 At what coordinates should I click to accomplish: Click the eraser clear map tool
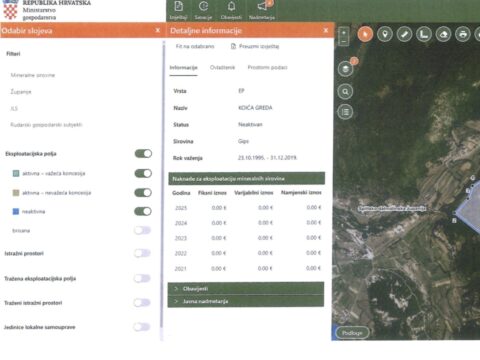pyautogui.click(x=443, y=34)
